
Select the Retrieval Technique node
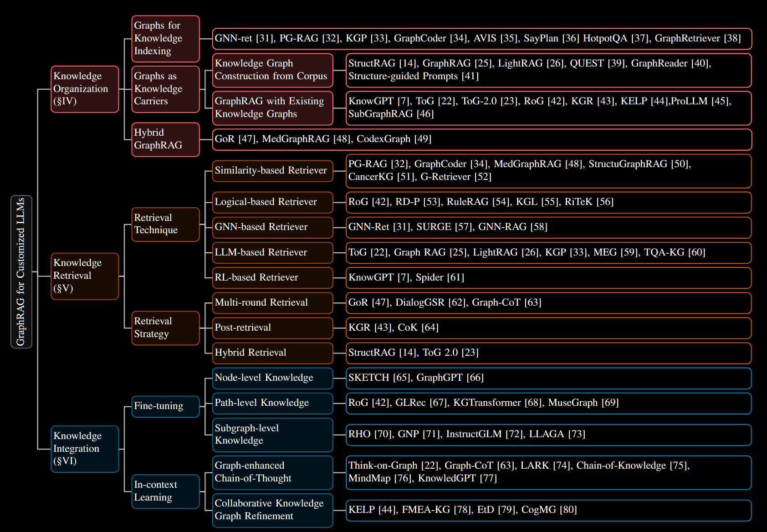[165, 224]
